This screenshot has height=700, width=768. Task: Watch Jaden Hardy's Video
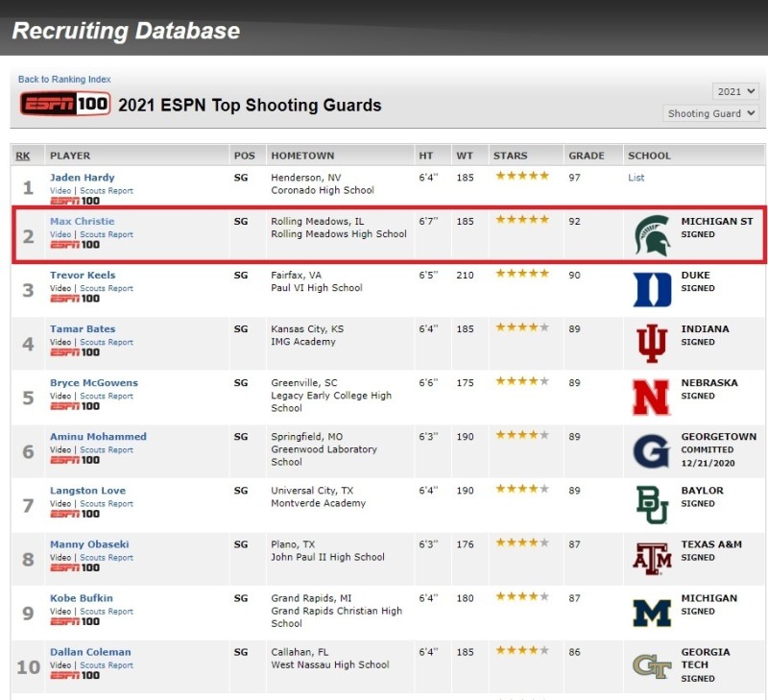[x=60, y=190]
